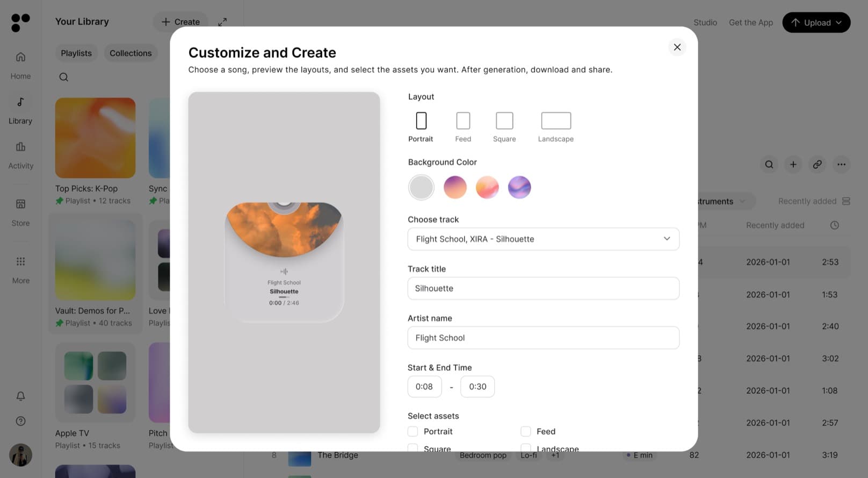Click the Track title input field

[x=543, y=288]
